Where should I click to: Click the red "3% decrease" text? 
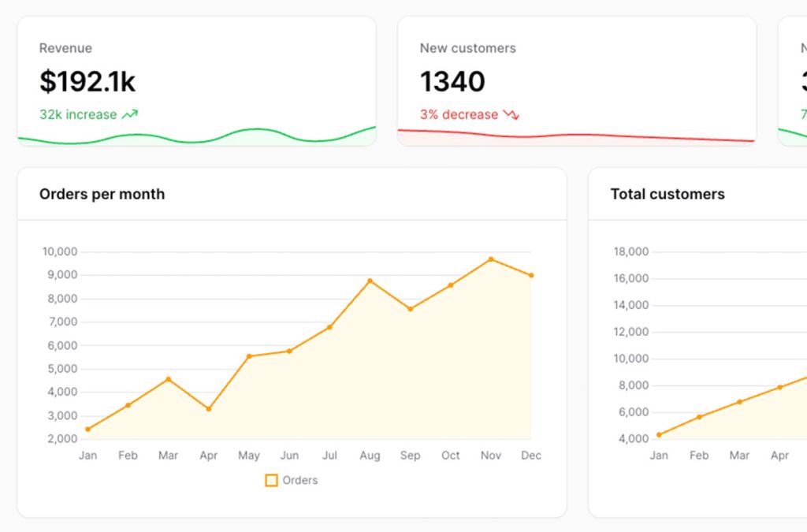coord(459,114)
